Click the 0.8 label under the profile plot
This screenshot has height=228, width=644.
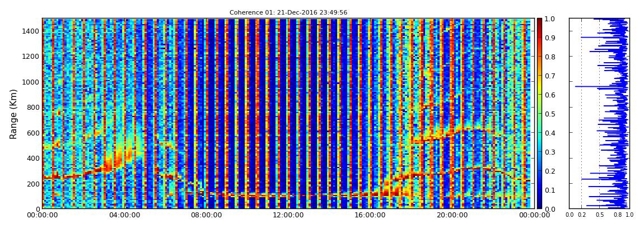(x=617, y=215)
